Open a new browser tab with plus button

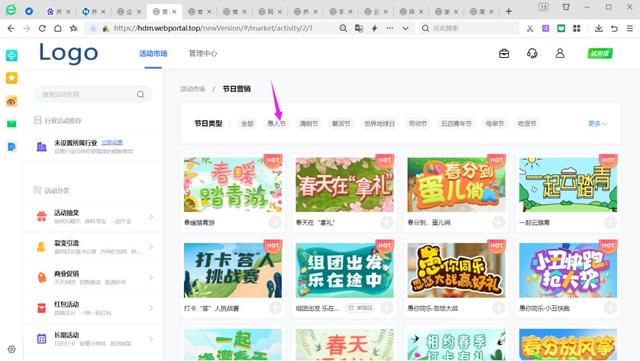509,11
